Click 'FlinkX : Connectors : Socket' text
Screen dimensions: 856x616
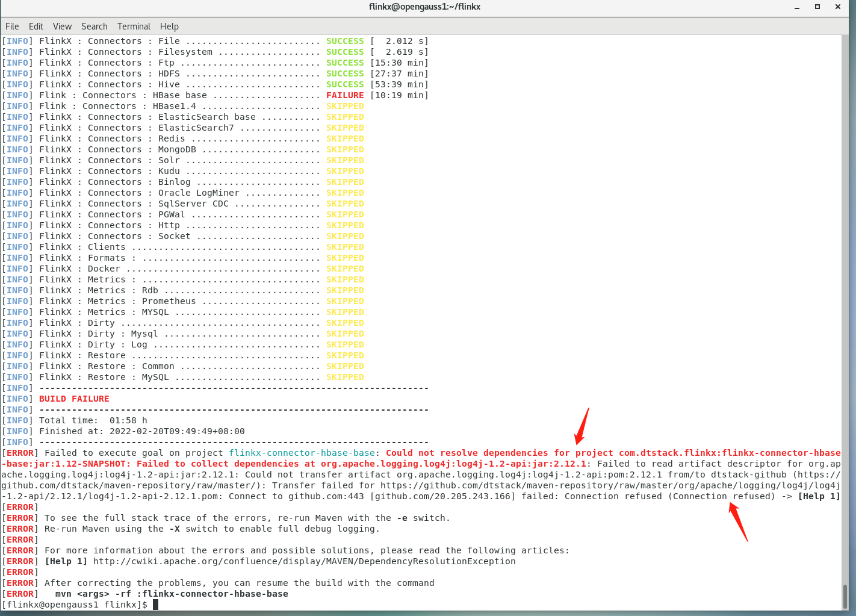pos(115,236)
